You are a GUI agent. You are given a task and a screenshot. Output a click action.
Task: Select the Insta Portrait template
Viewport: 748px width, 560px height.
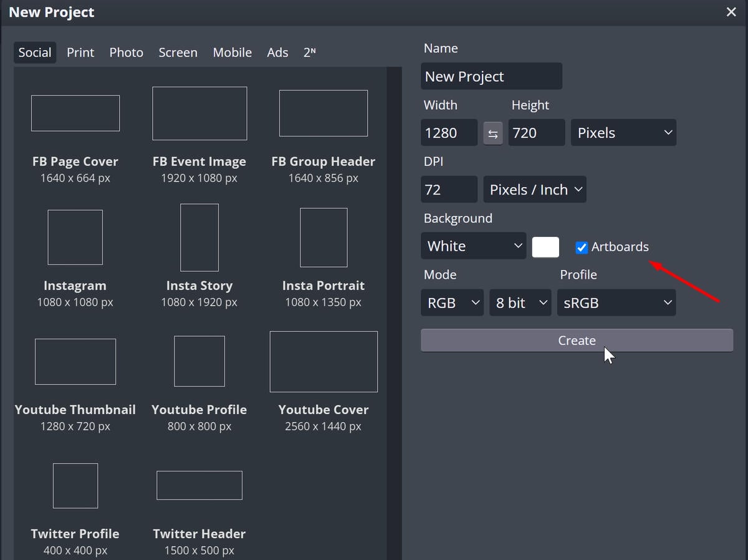(x=324, y=257)
